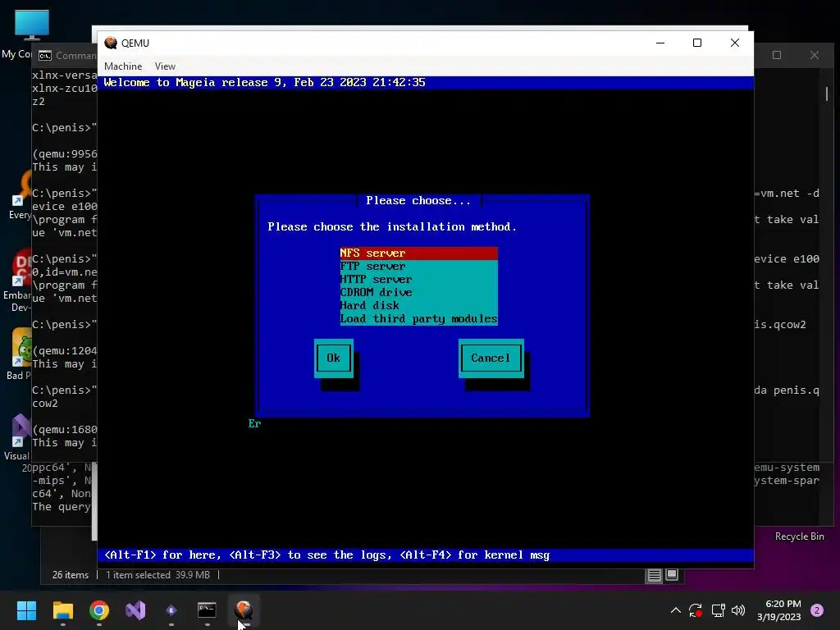
Task: Click the Command Prompt scrollbar thumb
Action: click(x=827, y=94)
